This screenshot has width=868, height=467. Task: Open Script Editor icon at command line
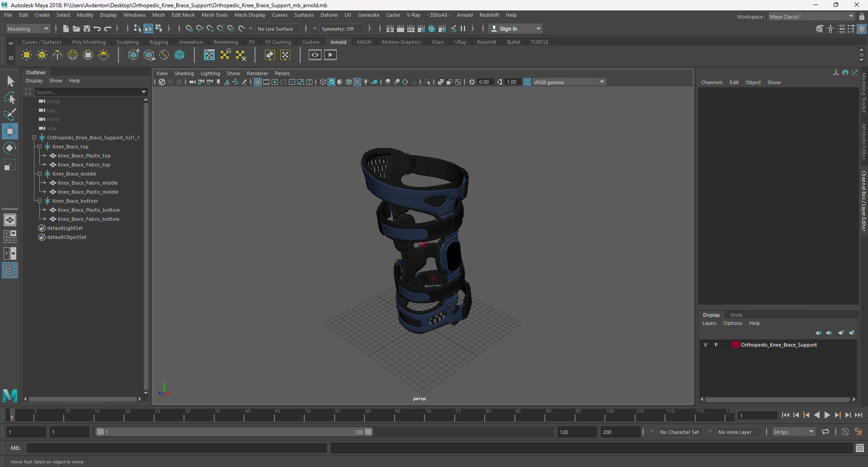tap(860, 448)
